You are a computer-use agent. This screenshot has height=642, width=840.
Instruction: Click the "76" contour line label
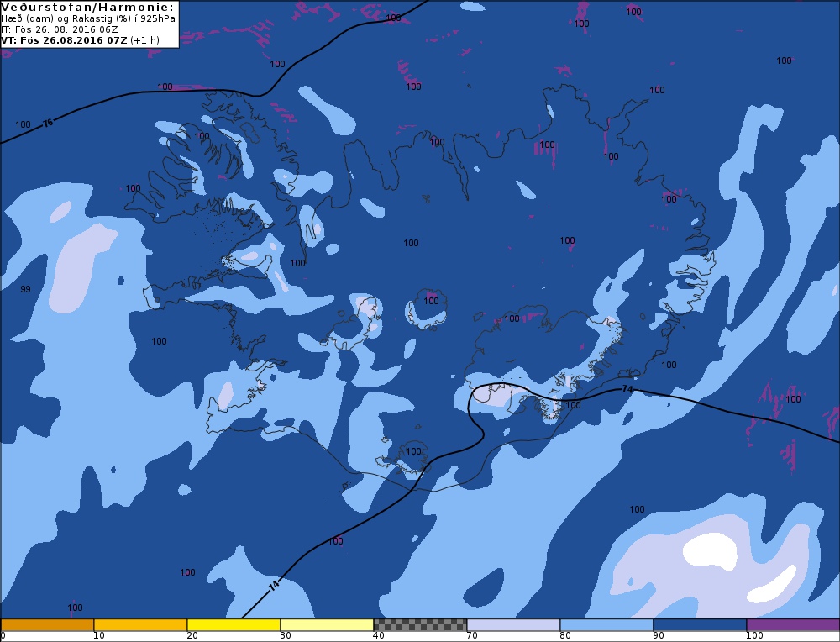48,124
